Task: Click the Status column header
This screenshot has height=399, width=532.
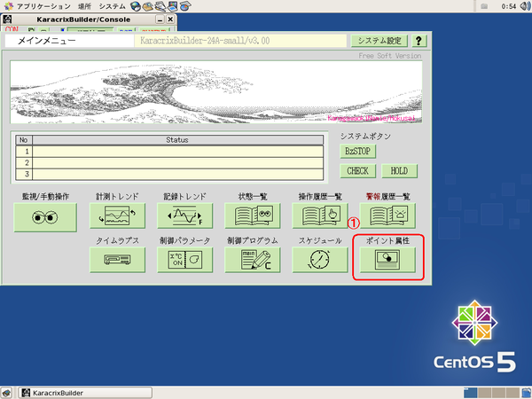Action: [177, 140]
